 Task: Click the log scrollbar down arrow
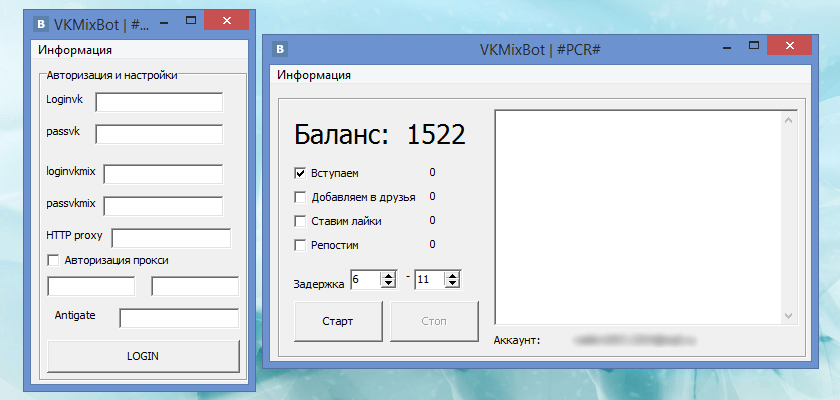tap(788, 316)
